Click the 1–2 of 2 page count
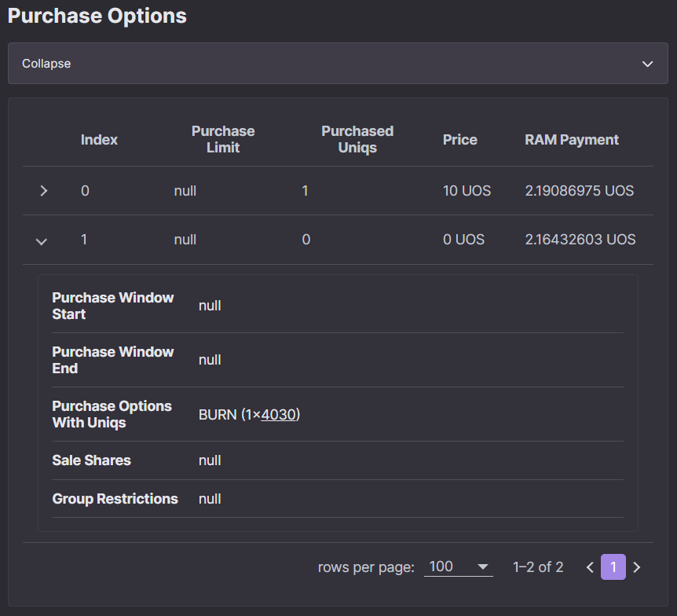The height and width of the screenshot is (616, 677). tap(538, 567)
